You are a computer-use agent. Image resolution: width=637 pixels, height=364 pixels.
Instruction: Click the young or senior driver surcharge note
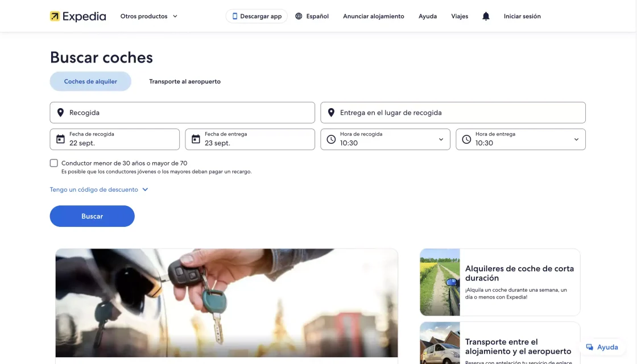point(156,172)
